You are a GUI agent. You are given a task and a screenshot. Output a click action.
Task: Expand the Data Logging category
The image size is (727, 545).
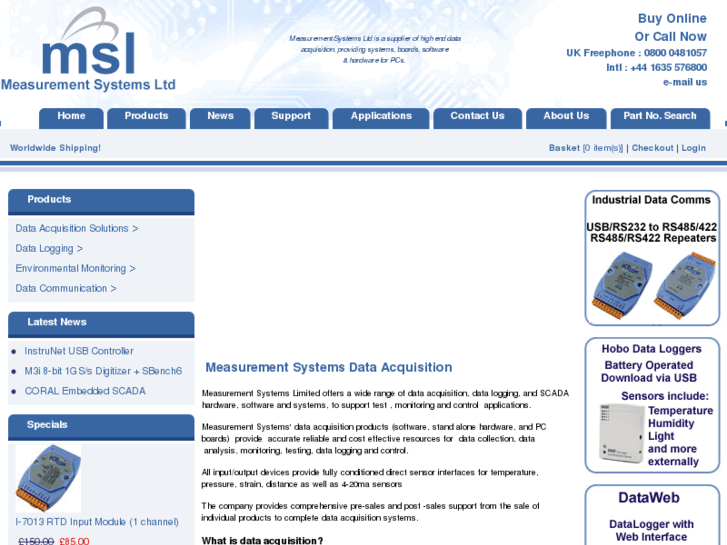[49, 249]
